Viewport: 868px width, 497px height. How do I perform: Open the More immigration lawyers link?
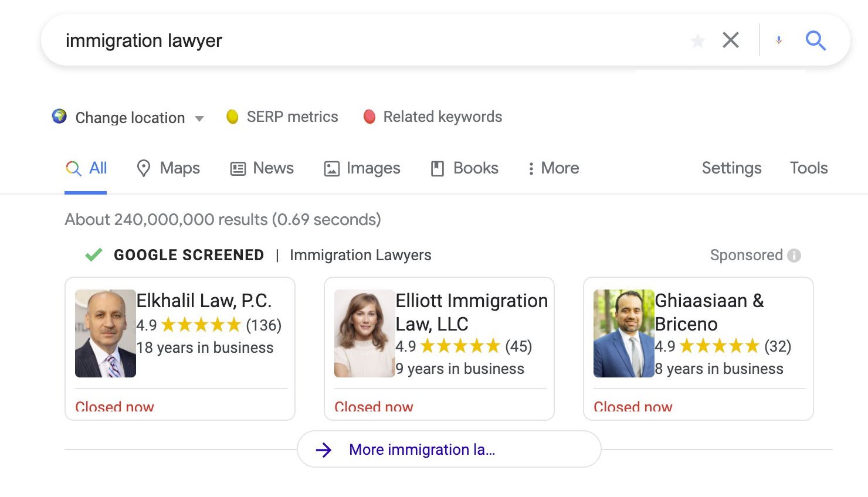pos(449,450)
